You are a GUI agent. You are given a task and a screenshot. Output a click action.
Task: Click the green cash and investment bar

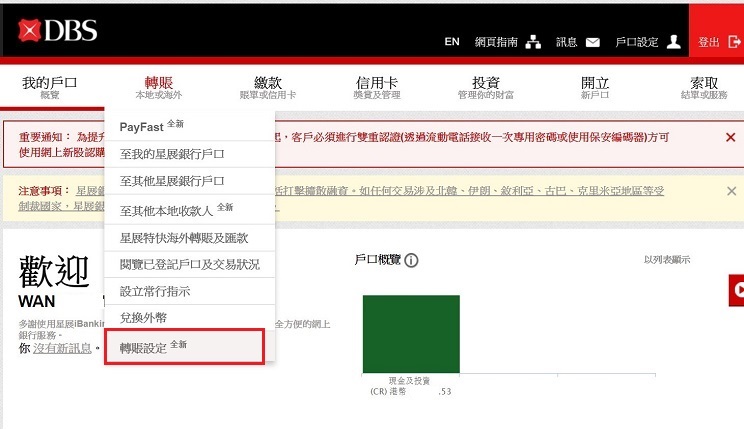coord(411,334)
